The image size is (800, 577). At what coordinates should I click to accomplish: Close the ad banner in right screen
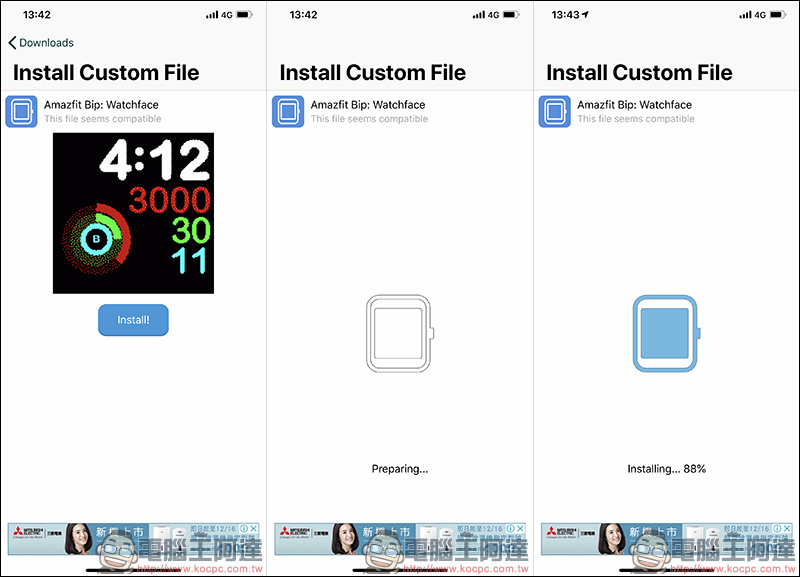pos(787,529)
